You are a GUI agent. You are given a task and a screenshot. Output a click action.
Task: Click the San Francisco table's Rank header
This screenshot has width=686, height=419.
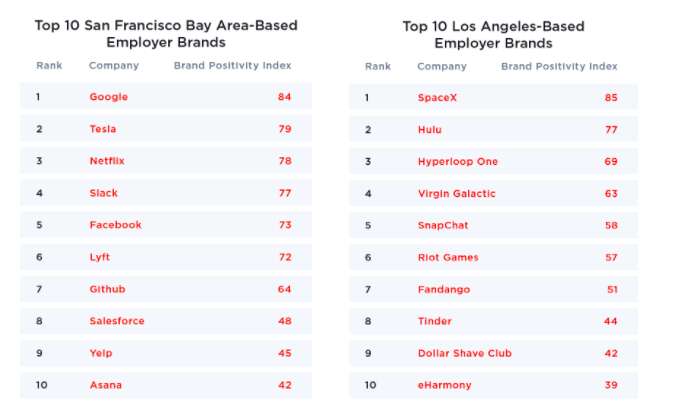click(49, 66)
